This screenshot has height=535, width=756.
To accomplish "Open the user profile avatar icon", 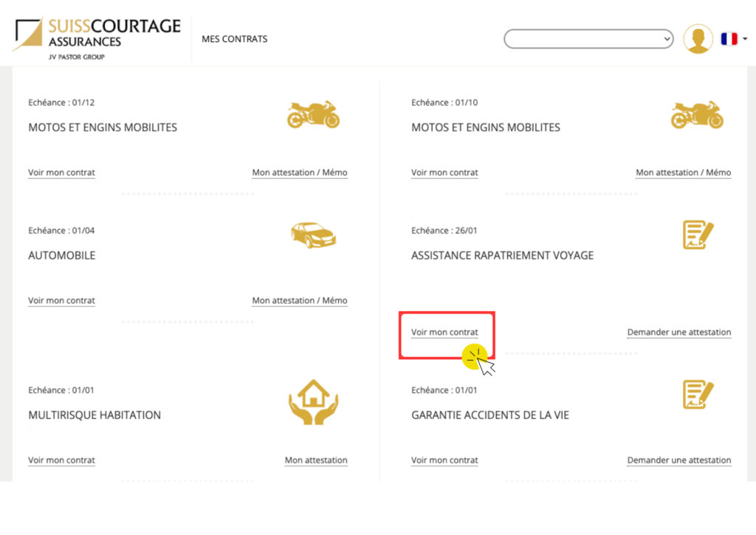I will point(698,39).
